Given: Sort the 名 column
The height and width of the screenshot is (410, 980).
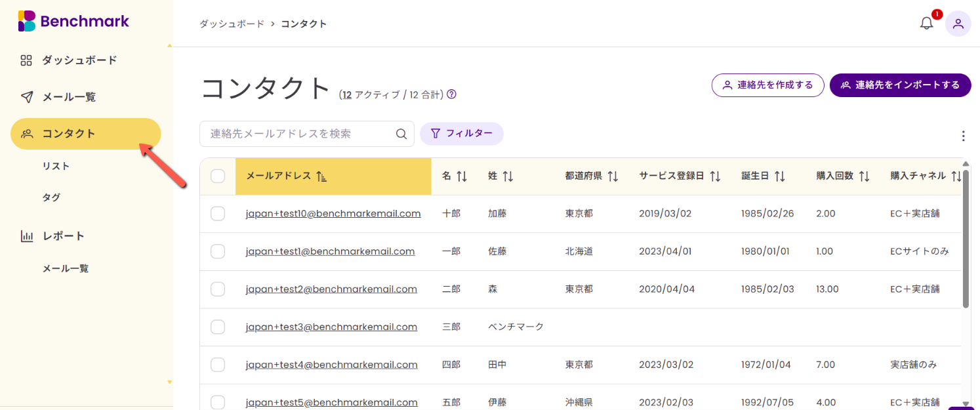Looking at the screenshot, I should [462, 176].
